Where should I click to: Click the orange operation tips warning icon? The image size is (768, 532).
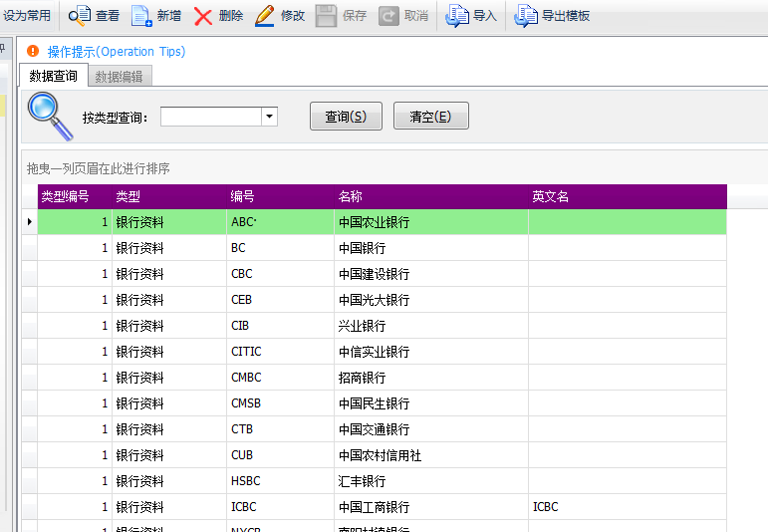click(33, 51)
